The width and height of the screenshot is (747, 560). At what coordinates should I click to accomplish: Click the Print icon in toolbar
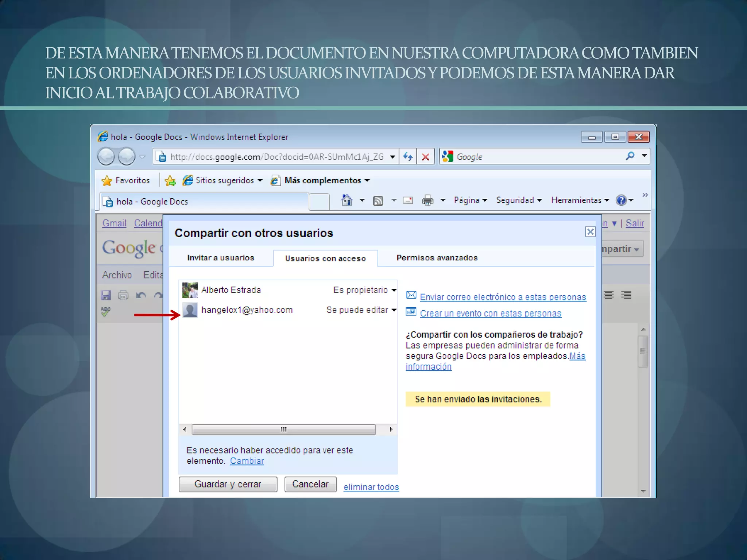point(427,200)
